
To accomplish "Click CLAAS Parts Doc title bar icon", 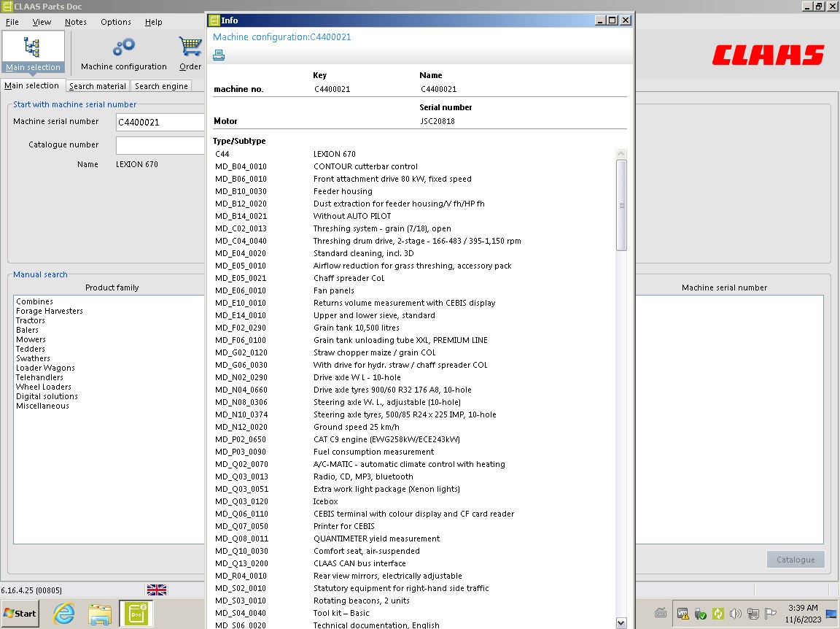I will click(x=7, y=7).
